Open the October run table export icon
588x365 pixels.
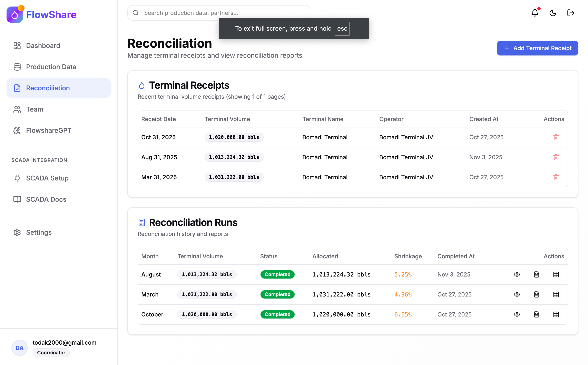click(x=556, y=315)
